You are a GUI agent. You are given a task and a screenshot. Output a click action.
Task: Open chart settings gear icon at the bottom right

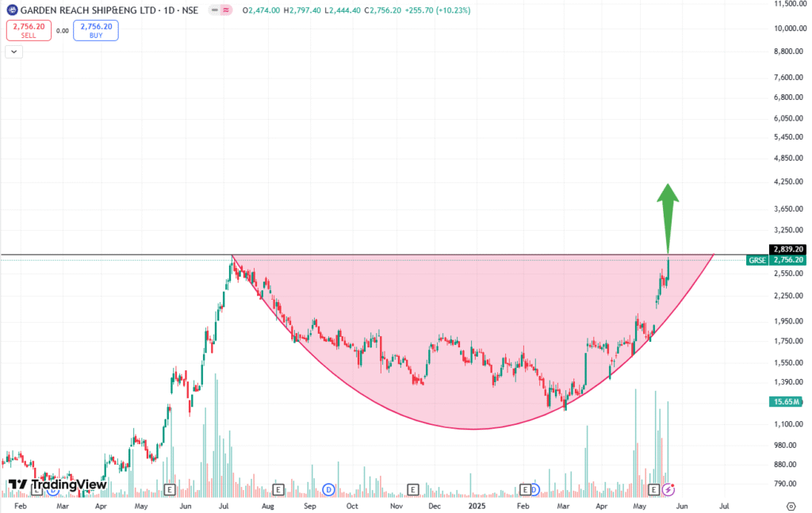tap(791, 506)
